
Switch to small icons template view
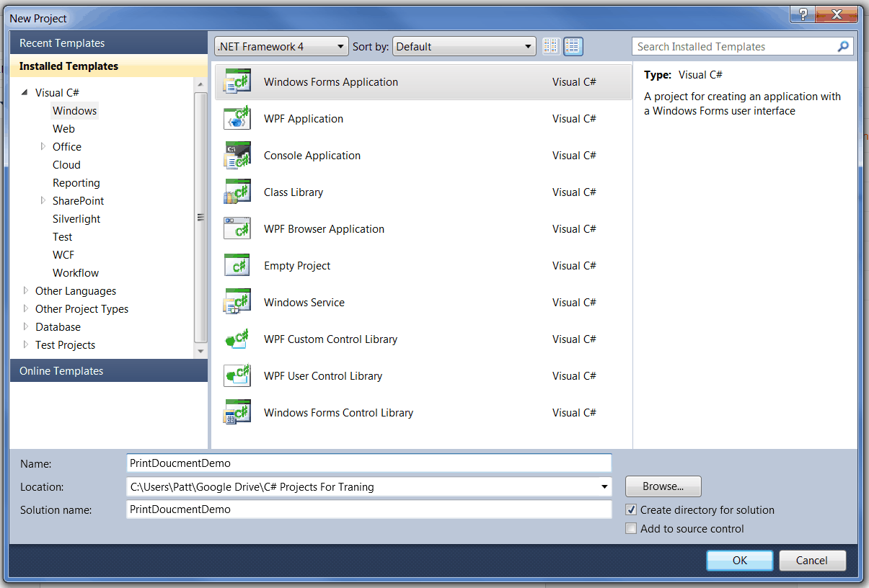coord(550,45)
